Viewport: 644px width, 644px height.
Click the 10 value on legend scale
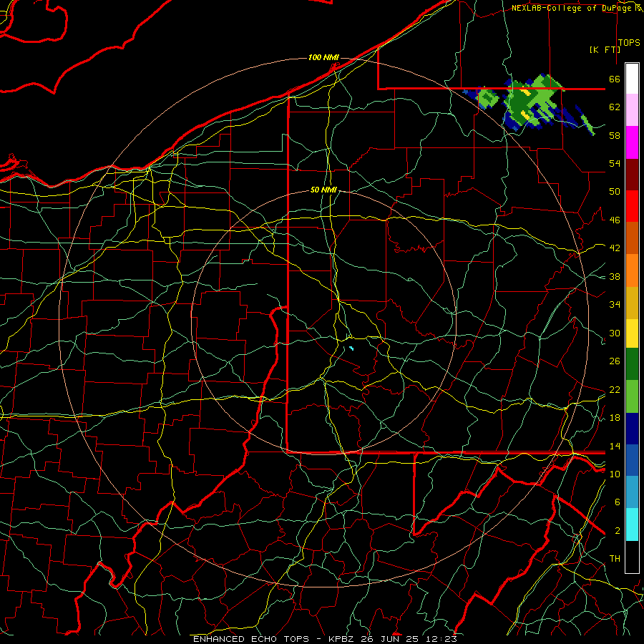(x=615, y=474)
